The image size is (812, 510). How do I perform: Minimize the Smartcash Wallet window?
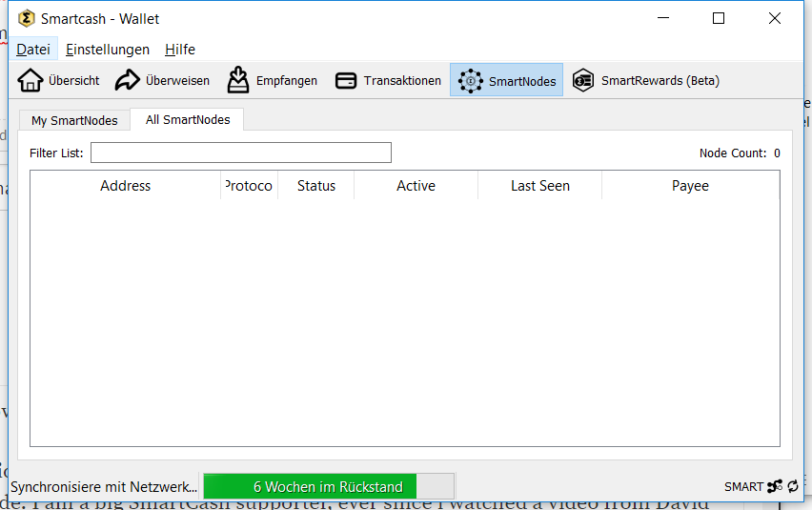pos(663,18)
